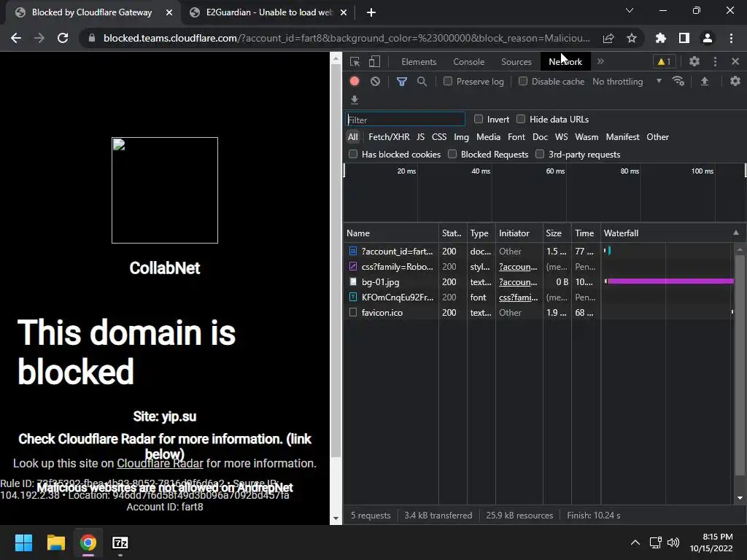Open the tab search chevron in title bar
This screenshot has width=747, height=560.
(x=630, y=10)
